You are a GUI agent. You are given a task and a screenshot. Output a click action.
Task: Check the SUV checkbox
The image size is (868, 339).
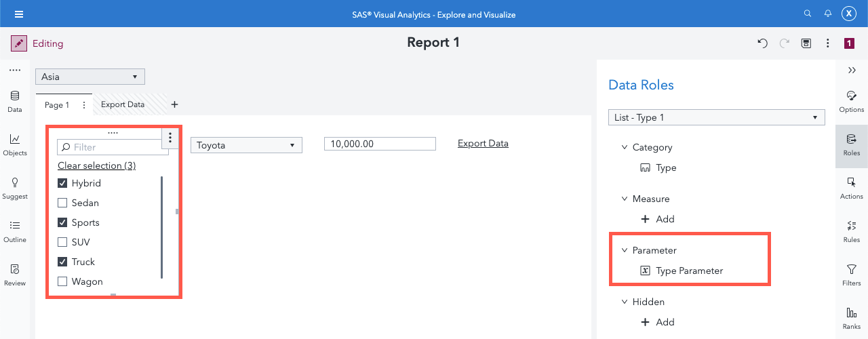[63, 242]
